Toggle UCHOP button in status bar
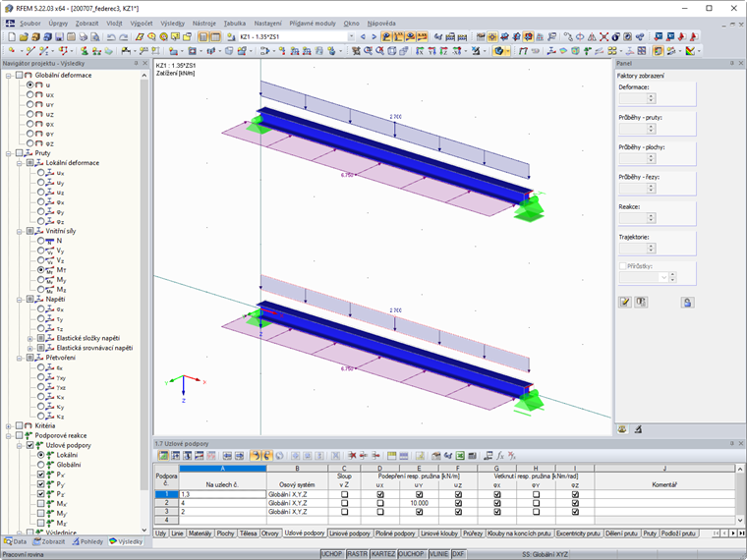 [x=331, y=554]
